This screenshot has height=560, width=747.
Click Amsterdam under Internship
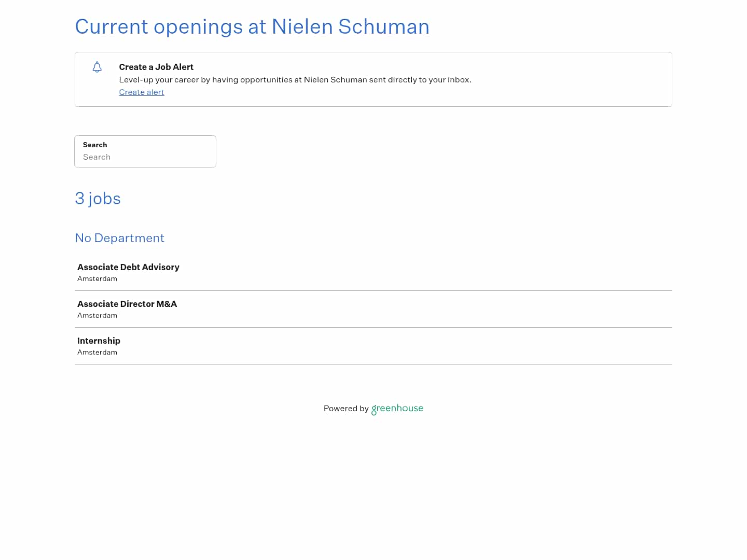(97, 352)
